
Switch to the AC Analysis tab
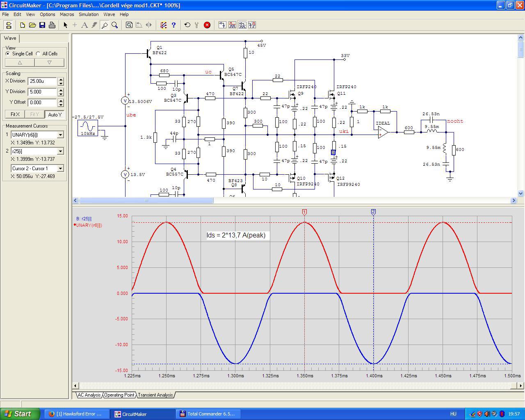click(89, 395)
